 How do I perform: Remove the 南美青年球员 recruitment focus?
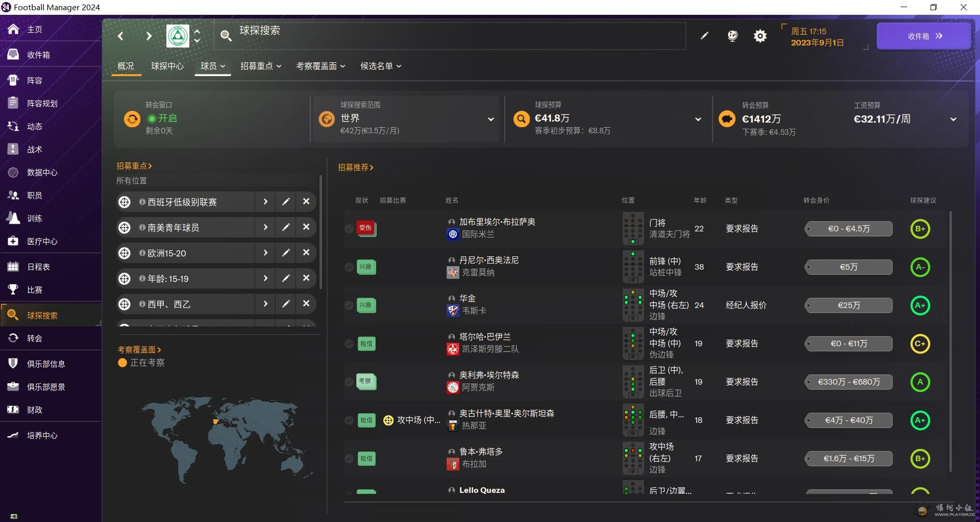pos(306,227)
